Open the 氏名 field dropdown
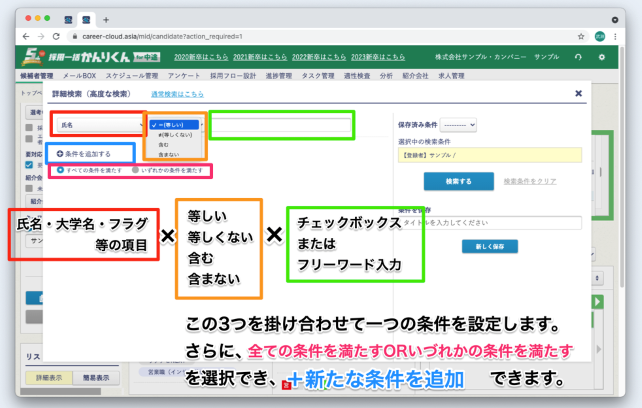 101,125
